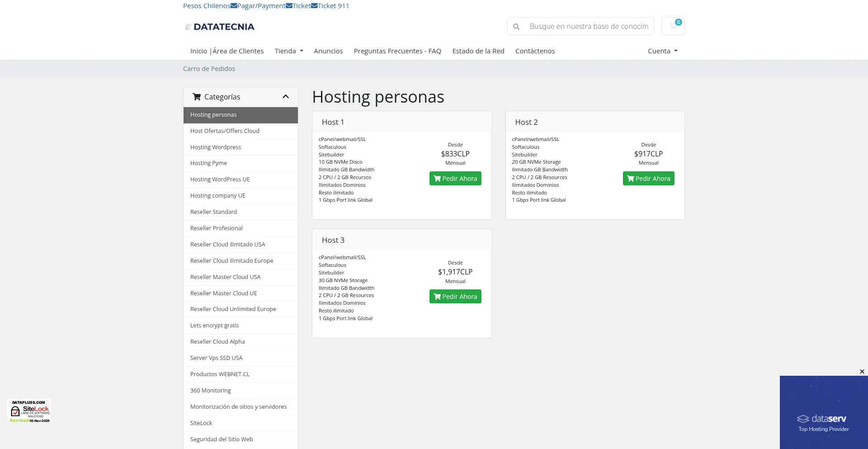
Task: Select Reseller Master Cloud USA category
Action: [225, 277]
